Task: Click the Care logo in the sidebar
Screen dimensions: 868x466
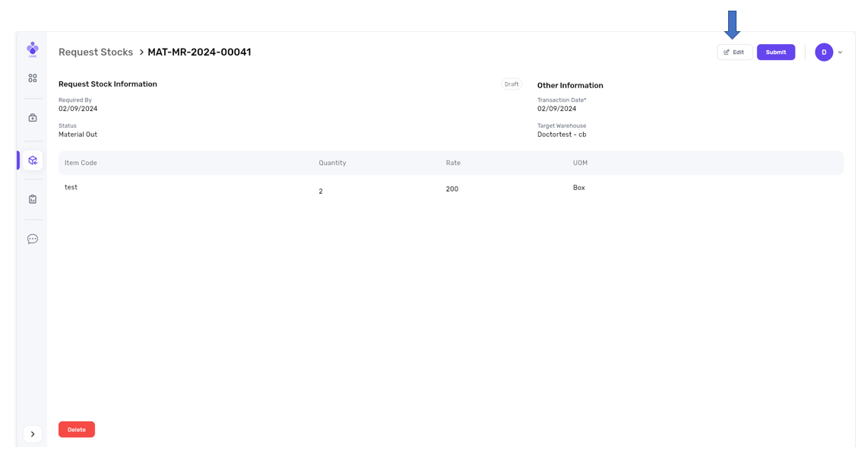Action: click(33, 49)
